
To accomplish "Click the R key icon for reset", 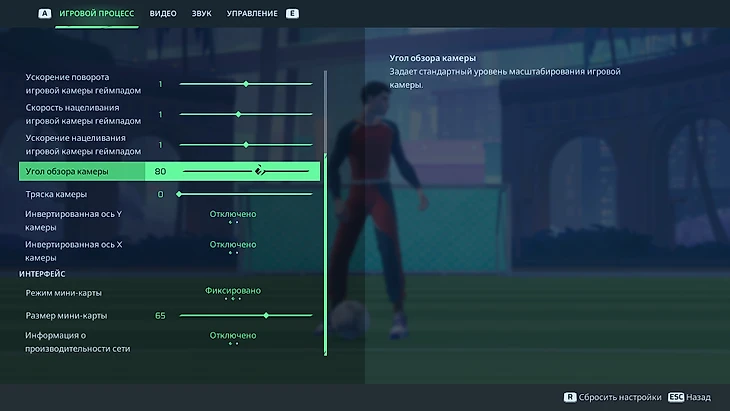I will (x=570, y=397).
